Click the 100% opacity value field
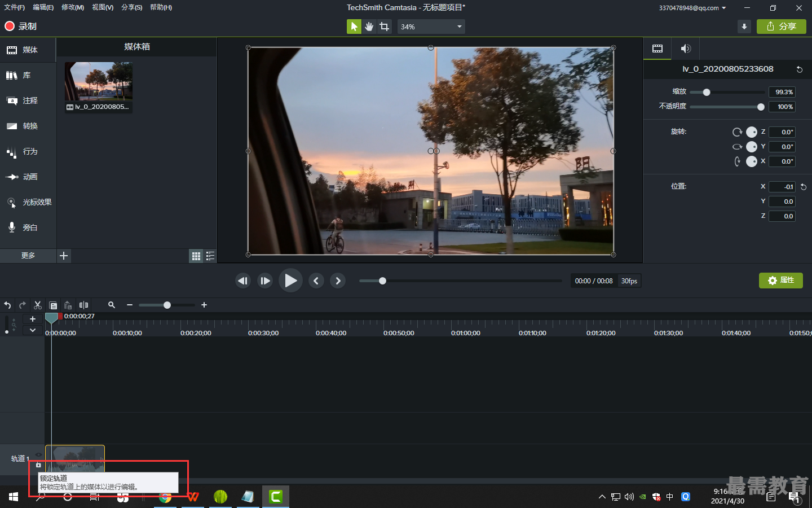Screen dimensions: 812x508 pos(782,107)
